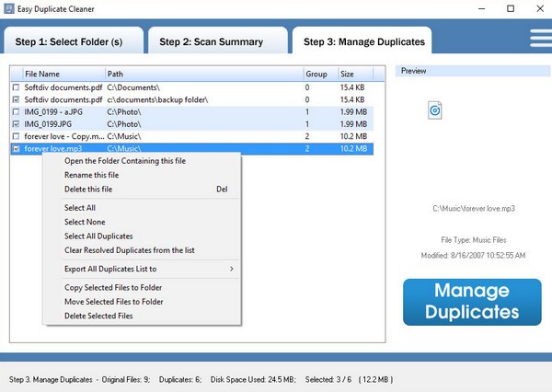
Task: Maximize the Easy Duplicate Cleaner window
Action: pyautogui.click(x=511, y=9)
